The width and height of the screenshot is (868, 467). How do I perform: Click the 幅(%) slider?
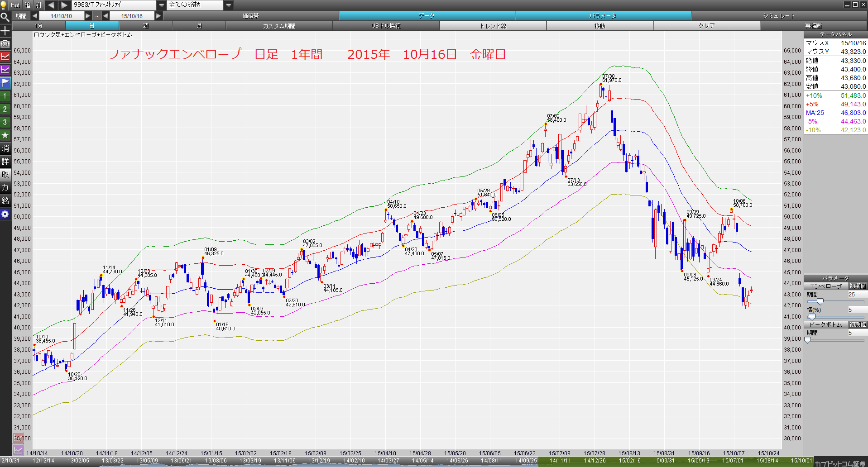pyautogui.click(x=835, y=317)
